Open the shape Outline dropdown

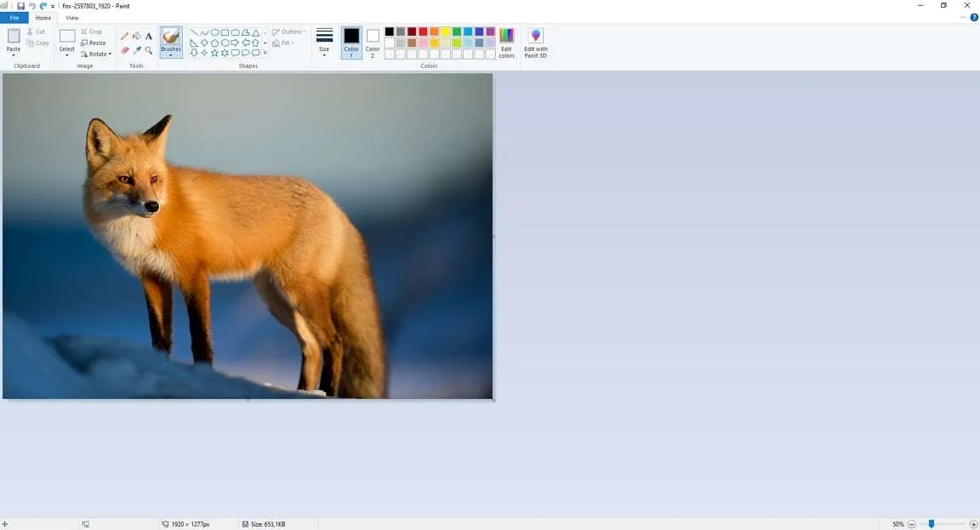(289, 31)
